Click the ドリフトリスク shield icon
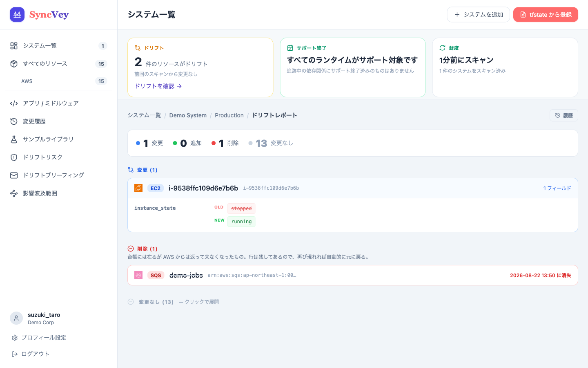 [x=14, y=157]
